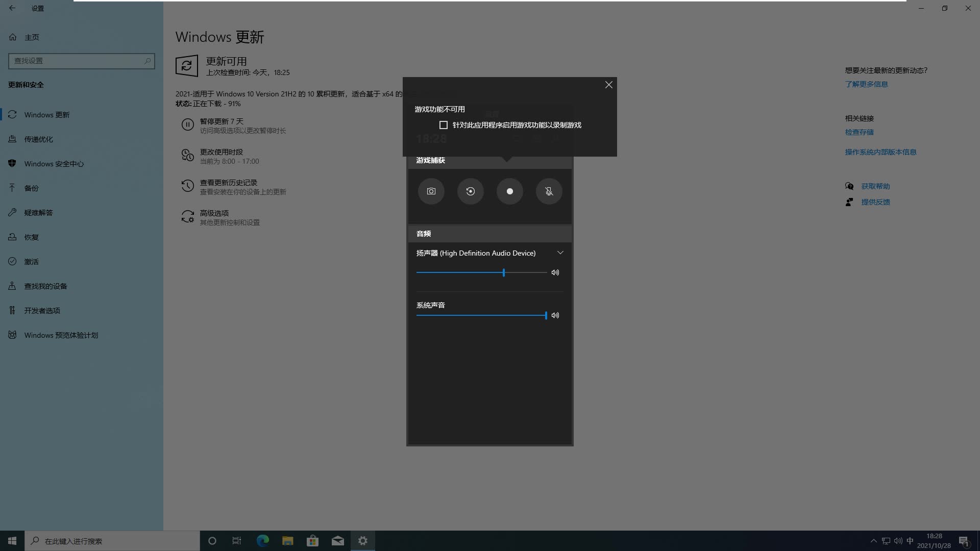Open Windows 安全中心 in the sidebar
Viewport: 980px width, 551px height.
(54, 163)
